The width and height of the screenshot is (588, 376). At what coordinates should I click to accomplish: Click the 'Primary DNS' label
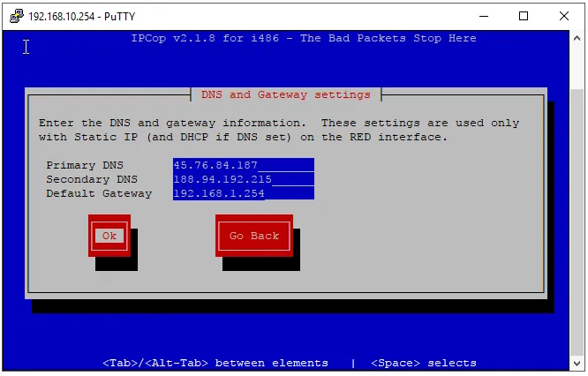coord(85,165)
